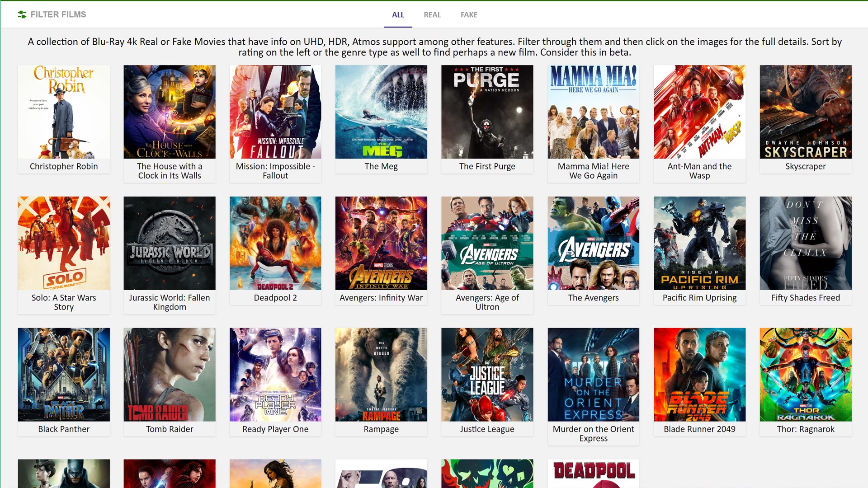Viewport: 868px width, 488px height.
Task: Click the Justice League title label
Action: click(x=487, y=429)
